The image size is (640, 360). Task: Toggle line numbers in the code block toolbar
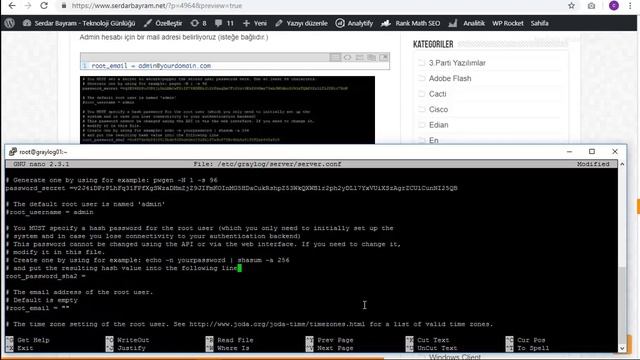[335, 58]
